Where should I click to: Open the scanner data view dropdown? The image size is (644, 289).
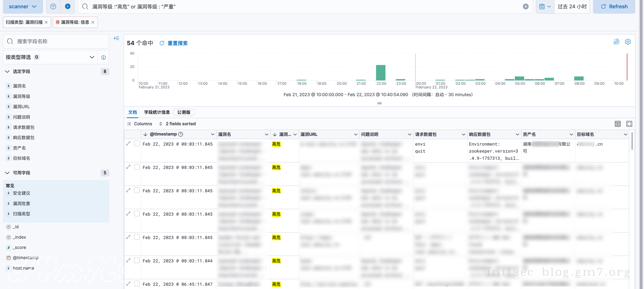point(23,6)
